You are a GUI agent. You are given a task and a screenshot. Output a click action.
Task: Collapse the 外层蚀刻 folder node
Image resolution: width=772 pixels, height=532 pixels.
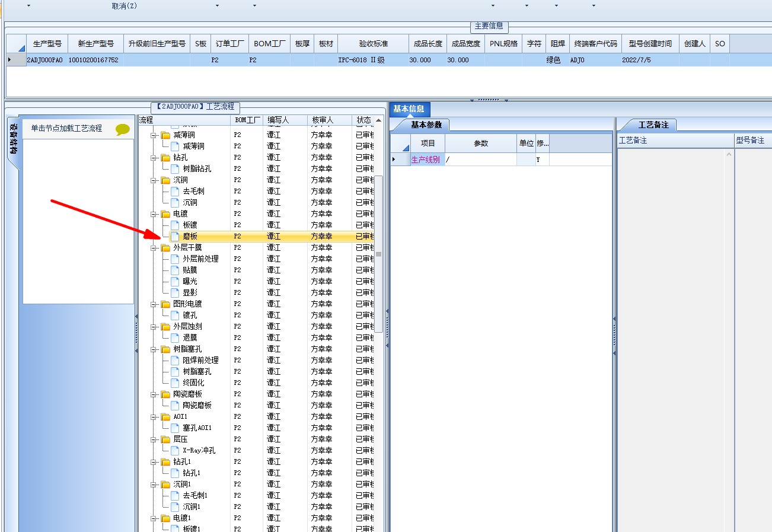pos(154,327)
